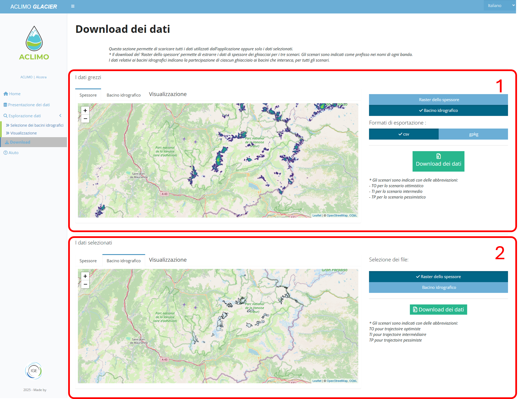The width and height of the screenshot is (532, 399).
Task: Zoom in on the selected data map
Action: 85,276
